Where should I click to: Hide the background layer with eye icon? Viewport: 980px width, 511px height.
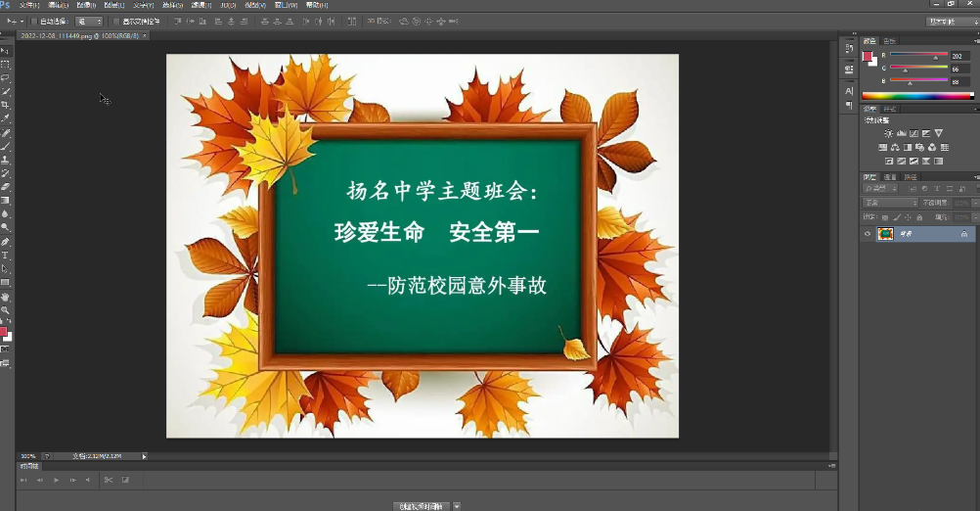(x=867, y=235)
